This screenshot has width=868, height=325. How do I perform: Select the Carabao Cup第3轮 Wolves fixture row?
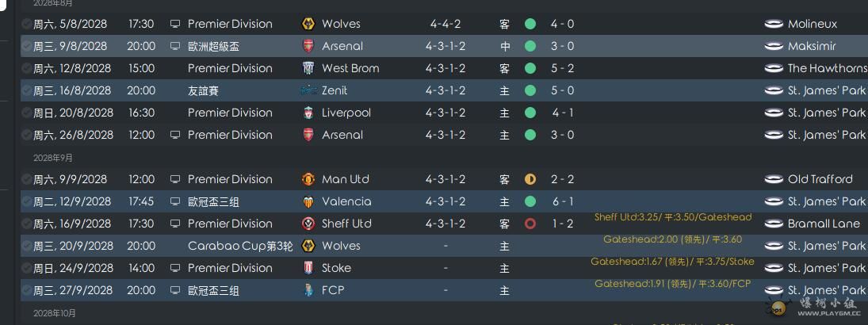pos(444,246)
